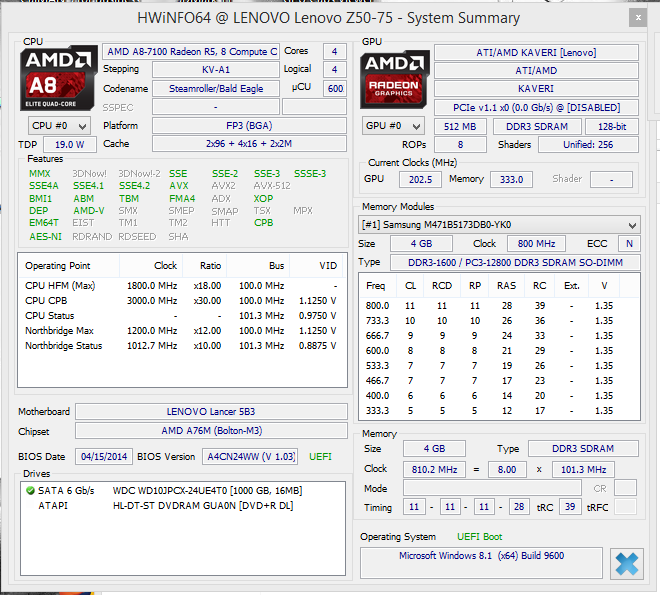Screen dimensions: 660x595
Task: Click the µCU value 600 box
Action: [x=335, y=89]
